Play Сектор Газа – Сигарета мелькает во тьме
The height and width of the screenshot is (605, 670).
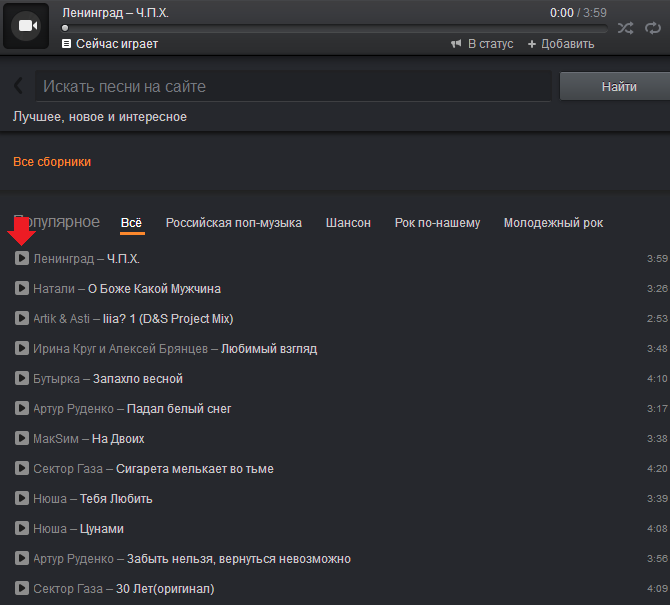[22, 468]
